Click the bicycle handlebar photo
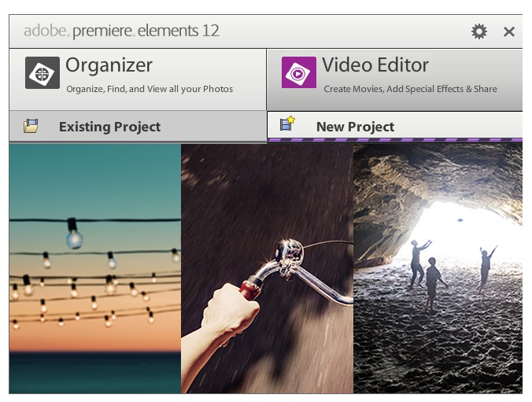The image size is (532, 402). [267, 269]
